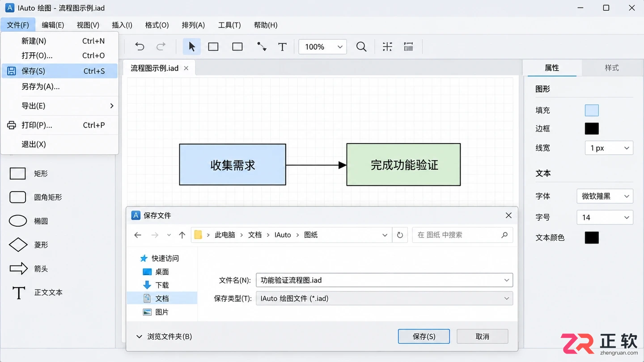Choose 保存(S) from the File menu

[60, 71]
